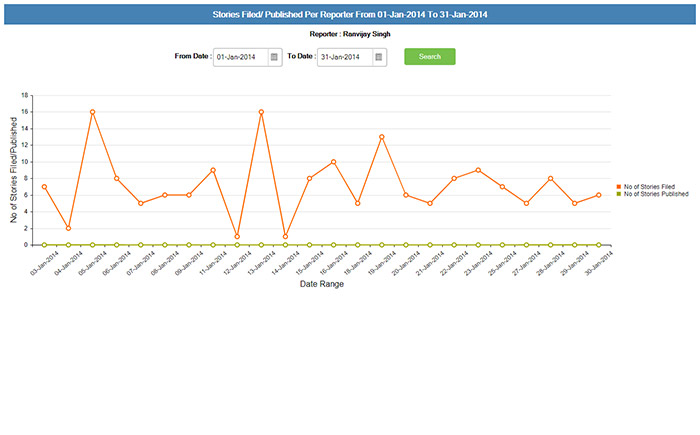The width and height of the screenshot is (700, 435).
Task: Click the orange data point for 21-Jan-2014
Action: coord(430,203)
